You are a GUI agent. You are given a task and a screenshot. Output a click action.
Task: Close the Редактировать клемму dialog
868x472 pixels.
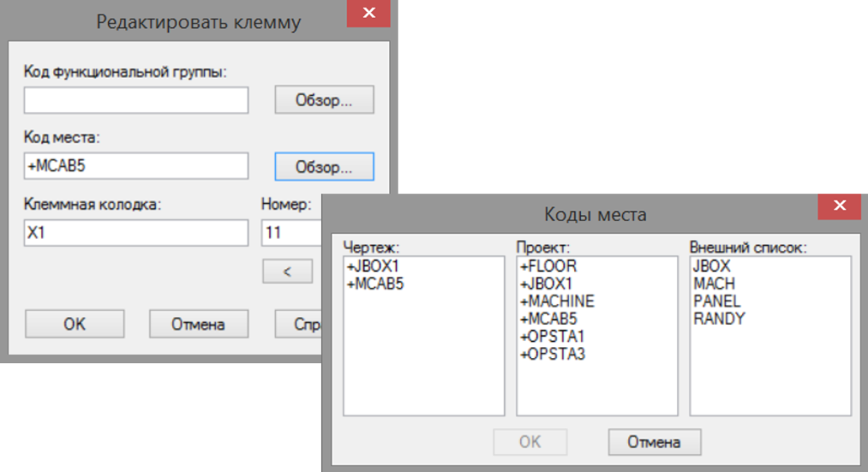369,14
